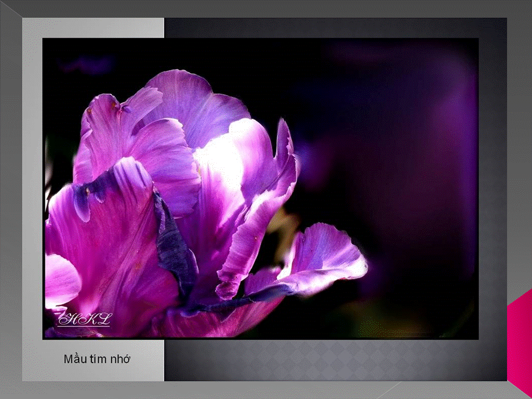The image size is (532, 399).
Task: Select the caption text "Mầu tím nhớ"
Action: [x=97, y=359]
